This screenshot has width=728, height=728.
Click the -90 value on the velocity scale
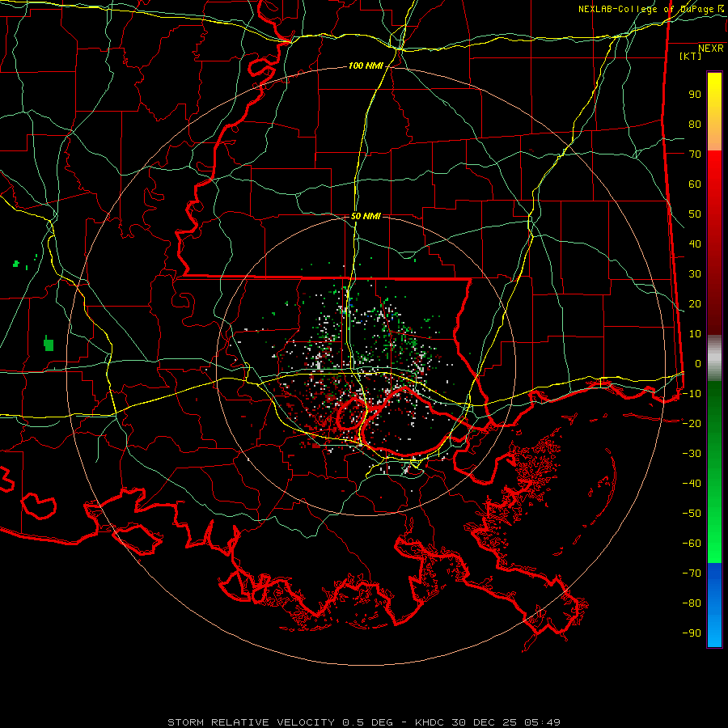tap(692, 633)
